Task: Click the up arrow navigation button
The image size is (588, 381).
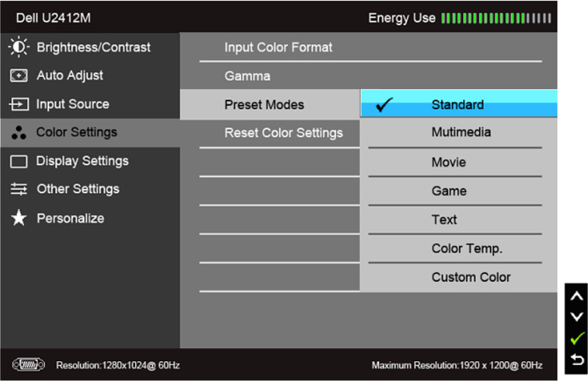Action: [576, 297]
